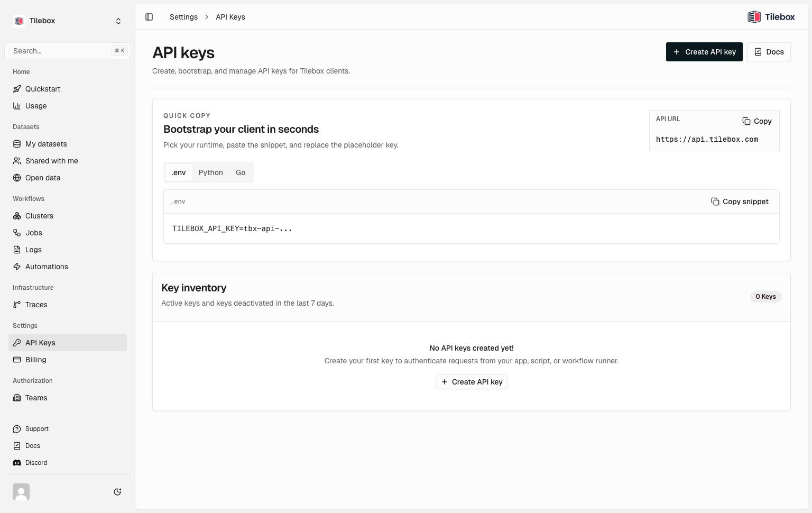Navigate to Traces under Infrastructure
Image resolution: width=812 pixels, height=513 pixels.
[x=68, y=305]
